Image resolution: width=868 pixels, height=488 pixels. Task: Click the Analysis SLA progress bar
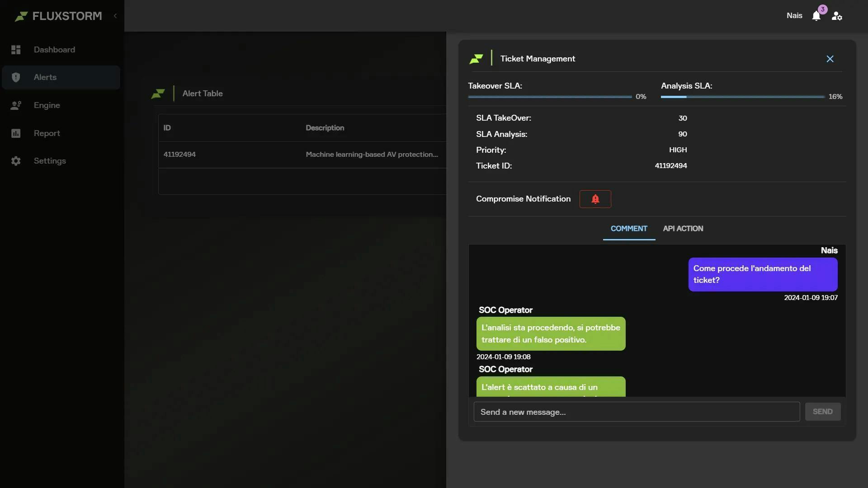[743, 97]
